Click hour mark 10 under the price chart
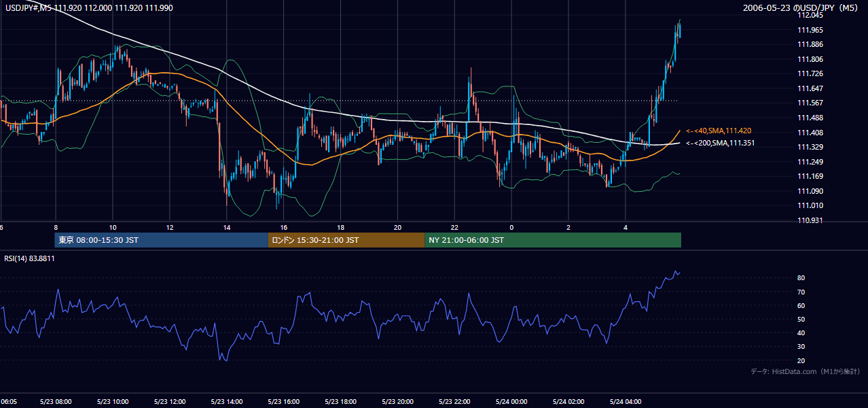The image size is (868, 408). [x=112, y=228]
